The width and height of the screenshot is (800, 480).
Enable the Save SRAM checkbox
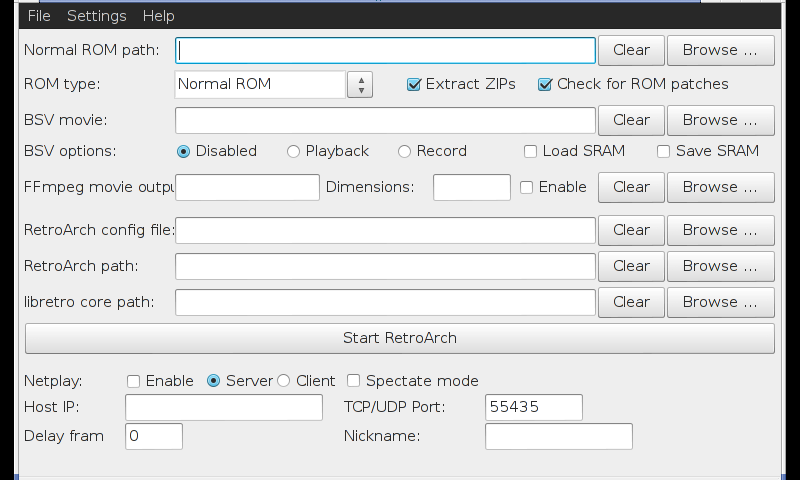pos(663,151)
